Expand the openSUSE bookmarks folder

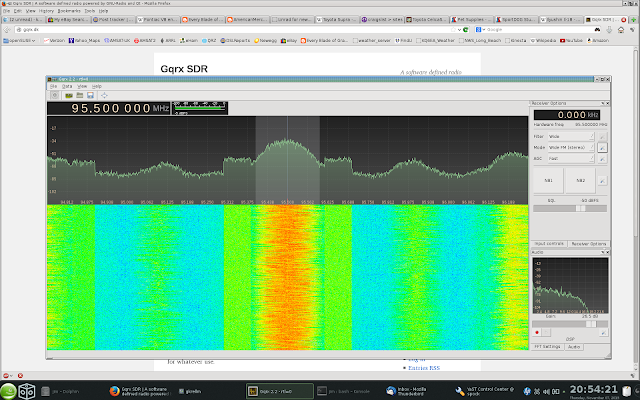pos(19,40)
